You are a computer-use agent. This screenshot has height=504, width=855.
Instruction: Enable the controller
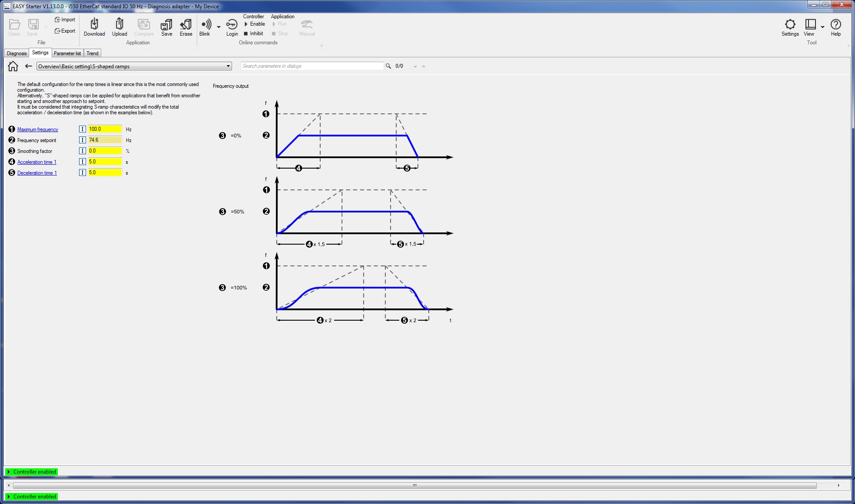coord(255,24)
